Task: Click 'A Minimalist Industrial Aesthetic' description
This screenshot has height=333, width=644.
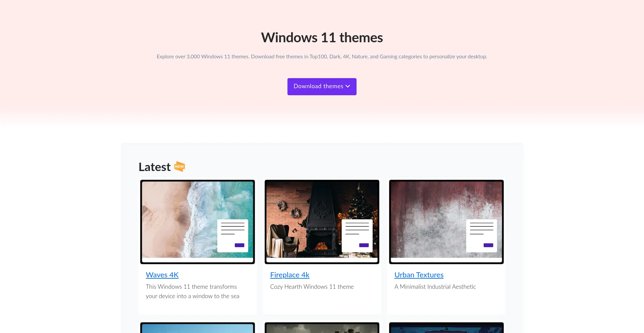Action: (x=435, y=287)
